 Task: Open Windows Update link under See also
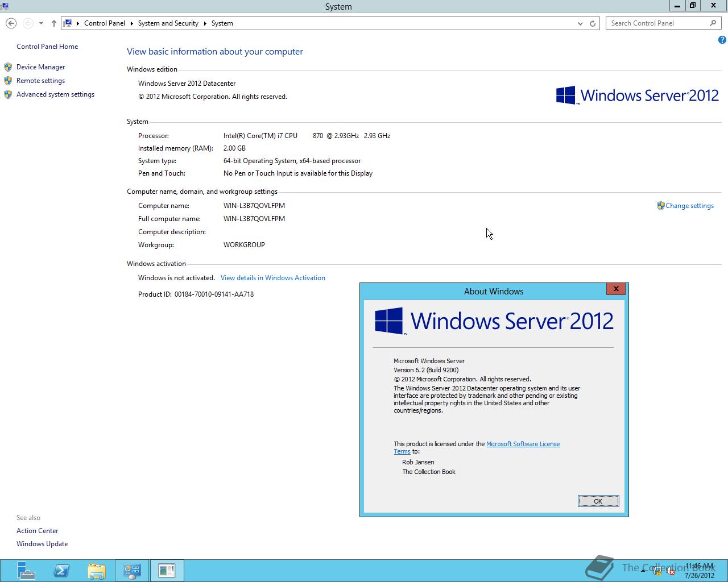click(x=42, y=544)
